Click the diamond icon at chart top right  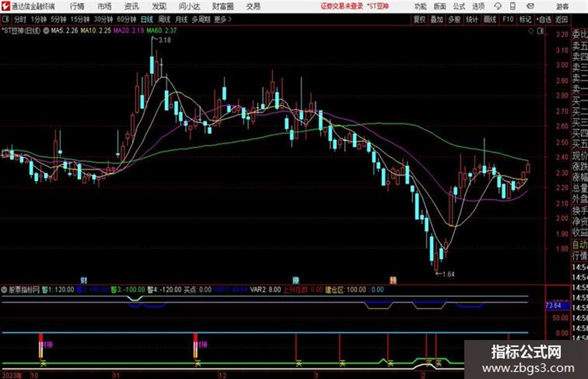click(531, 31)
